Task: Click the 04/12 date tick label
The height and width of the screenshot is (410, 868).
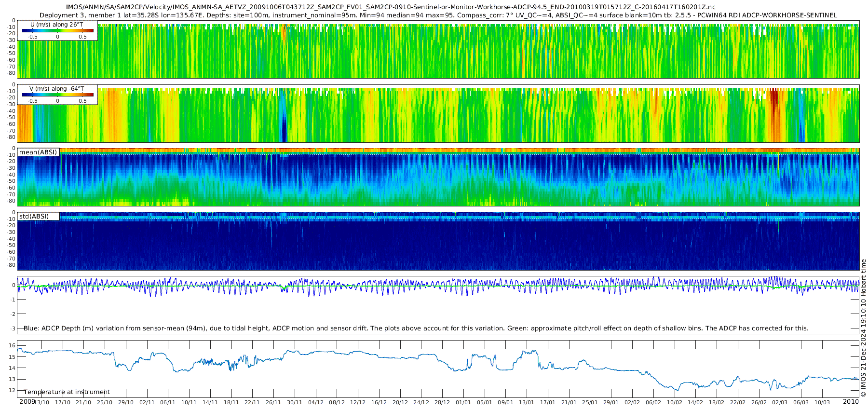Action: [x=316, y=402]
